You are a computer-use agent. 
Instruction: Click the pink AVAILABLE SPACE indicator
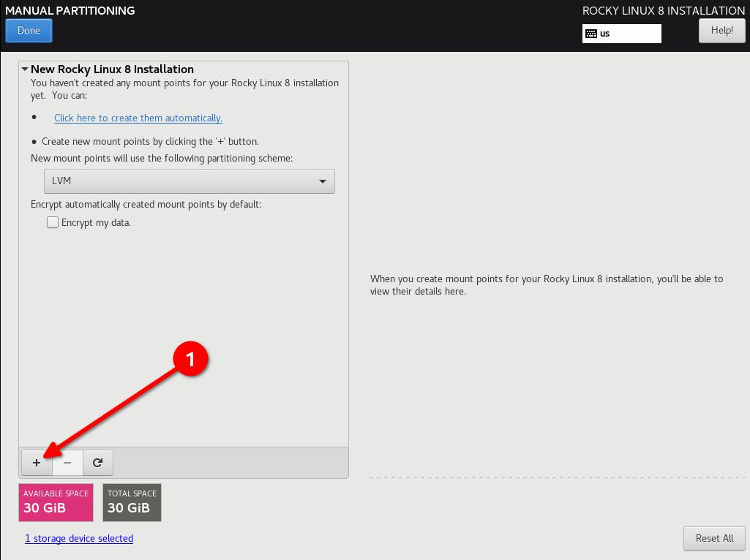click(x=56, y=502)
